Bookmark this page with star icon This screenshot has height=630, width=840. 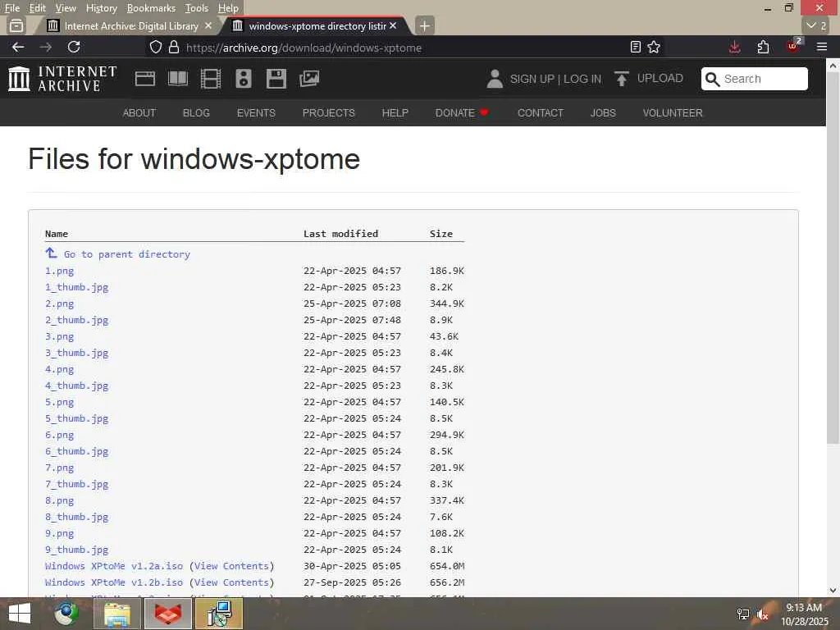coord(654,47)
